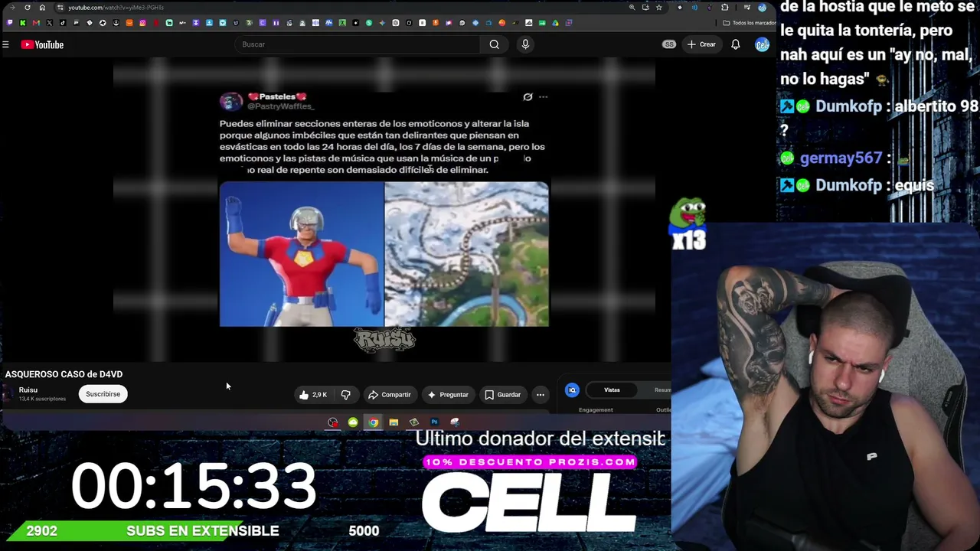The width and height of the screenshot is (980, 551).
Task: Open the Chrome profile avatar
Action: (762, 8)
